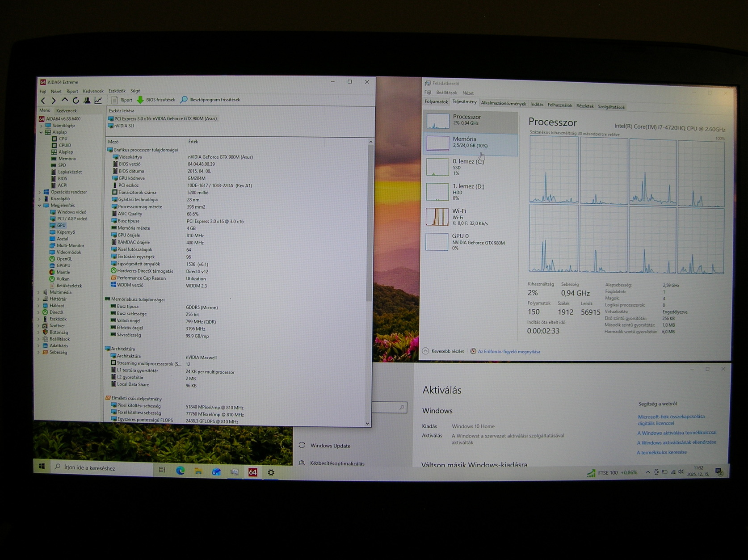Open the graph icon in AIDA64 toolbar

[98, 101]
